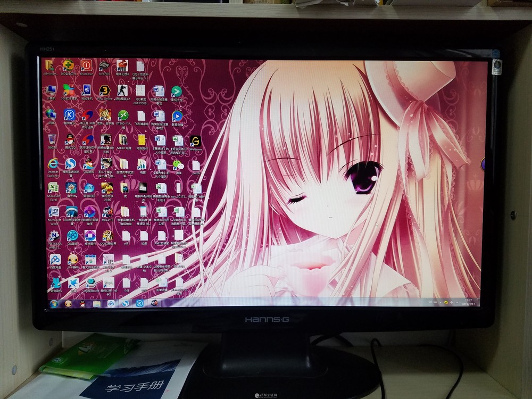
Task: Open the Kugou K taskbar icon
Action: (139, 304)
